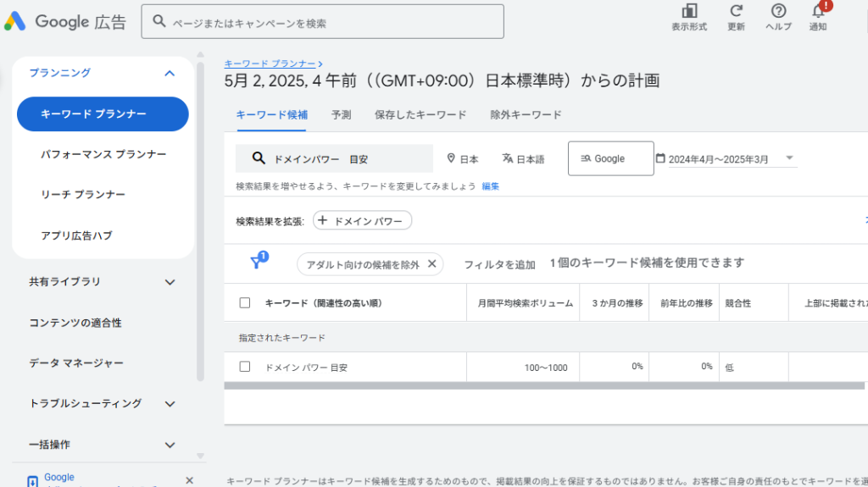The width and height of the screenshot is (868, 487).
Task: Open the Google search network selector
Action: (x=610, y=159)
